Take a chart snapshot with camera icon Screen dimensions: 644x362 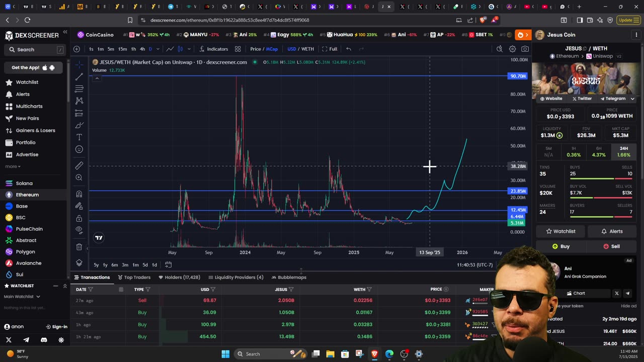coord(525,49)
